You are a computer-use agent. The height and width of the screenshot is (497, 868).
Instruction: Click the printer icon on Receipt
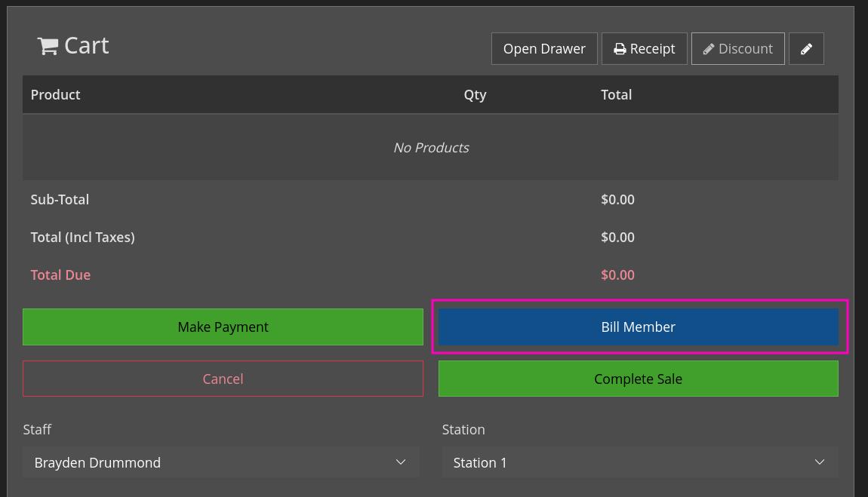pyautogui.click(x=620, y=49)
